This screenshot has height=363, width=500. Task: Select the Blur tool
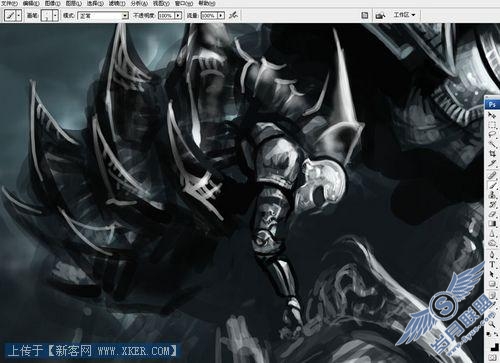[x=492, y=234]
